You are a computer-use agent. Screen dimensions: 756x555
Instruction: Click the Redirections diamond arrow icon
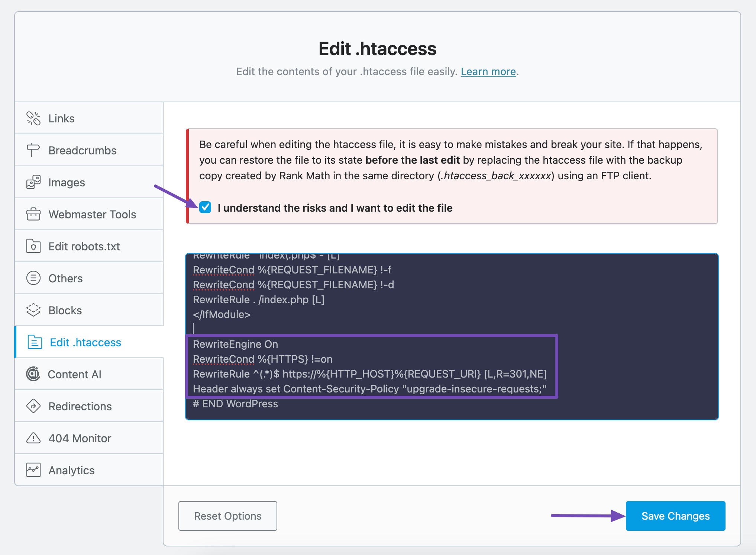(33, 406)
